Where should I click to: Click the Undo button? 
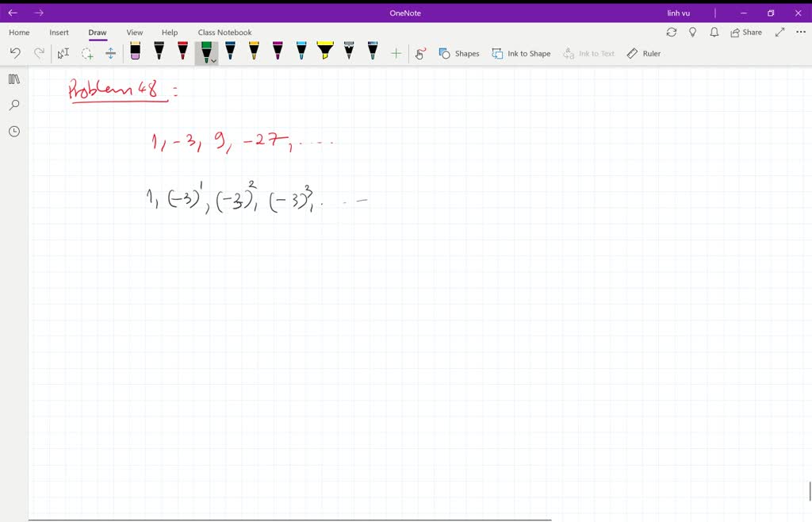(x=14, y=52)
